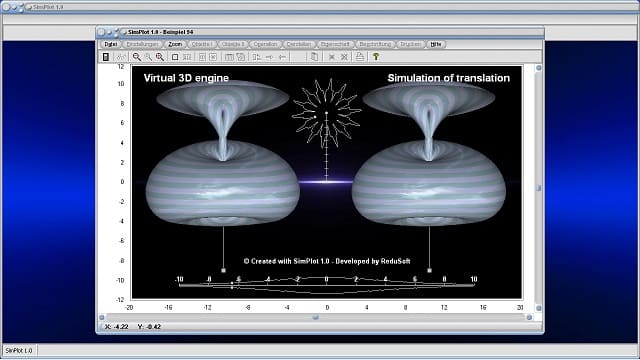
Task: Select the empty square rectangle tool icon
Action: 175,57
